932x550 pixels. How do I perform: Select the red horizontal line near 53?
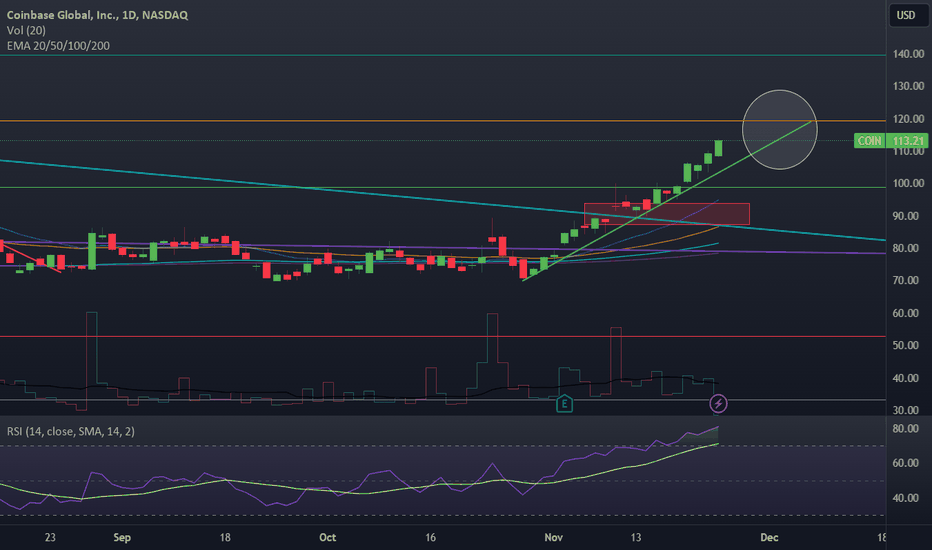[x=443, y=337]
